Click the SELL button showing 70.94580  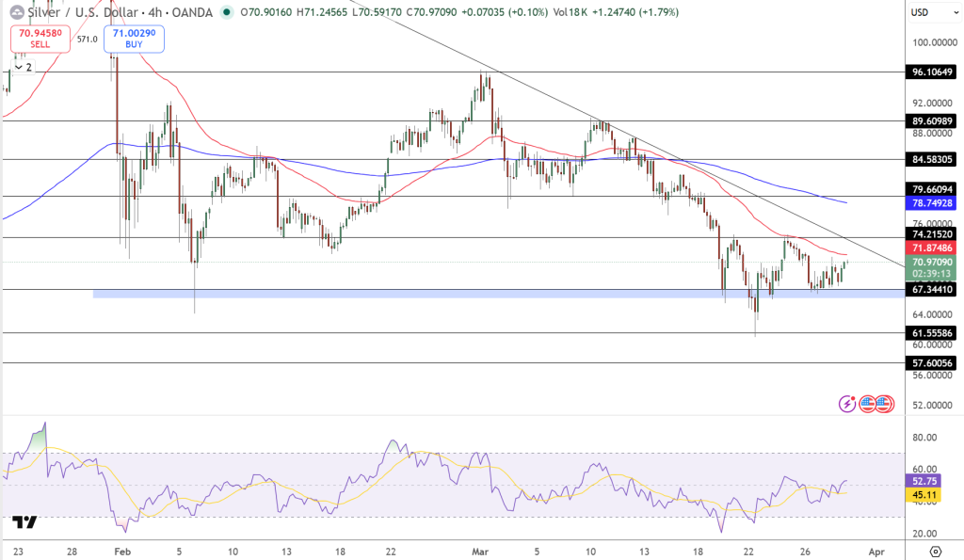point(40,40)
